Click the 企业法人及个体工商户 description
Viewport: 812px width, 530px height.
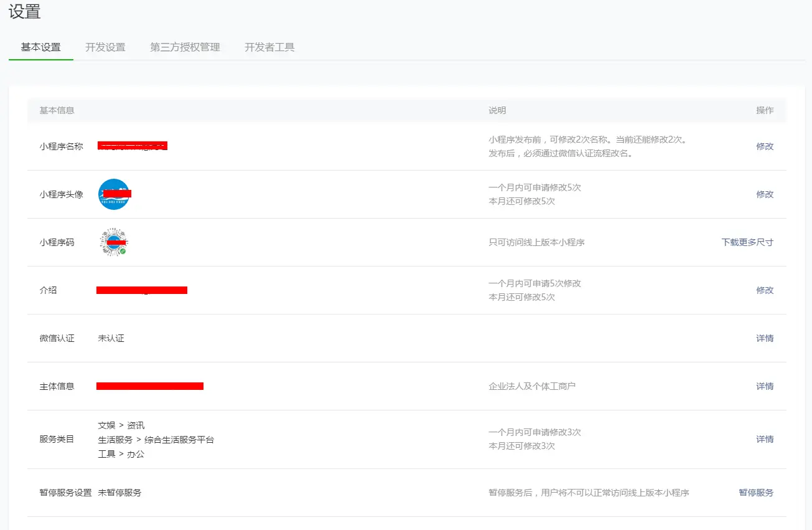532,386
